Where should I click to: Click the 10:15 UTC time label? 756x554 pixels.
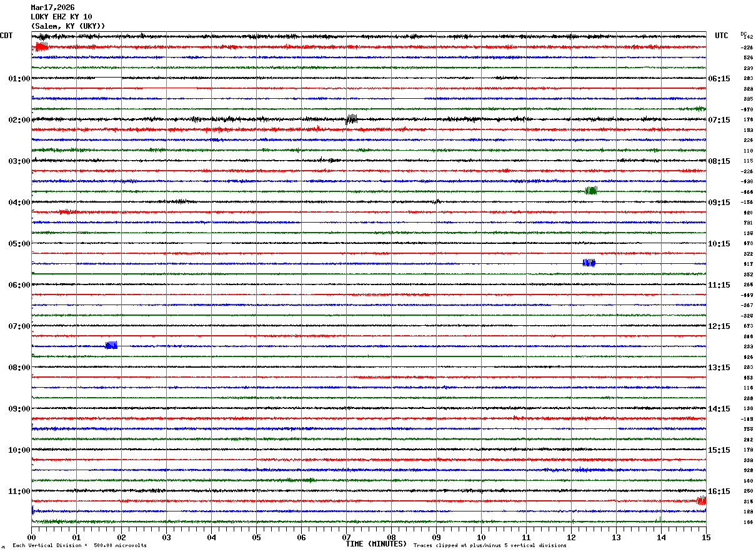click(x=719, y=244)
